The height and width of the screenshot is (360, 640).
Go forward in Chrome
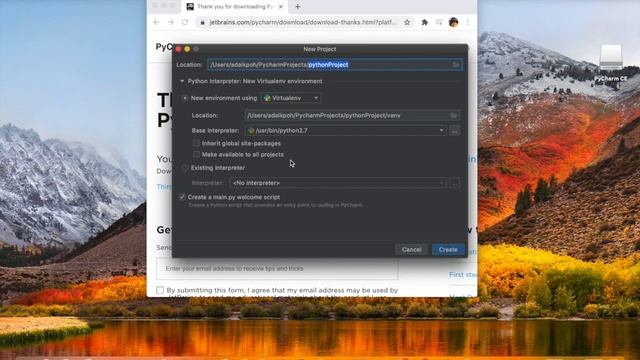(x=171, y=22)
